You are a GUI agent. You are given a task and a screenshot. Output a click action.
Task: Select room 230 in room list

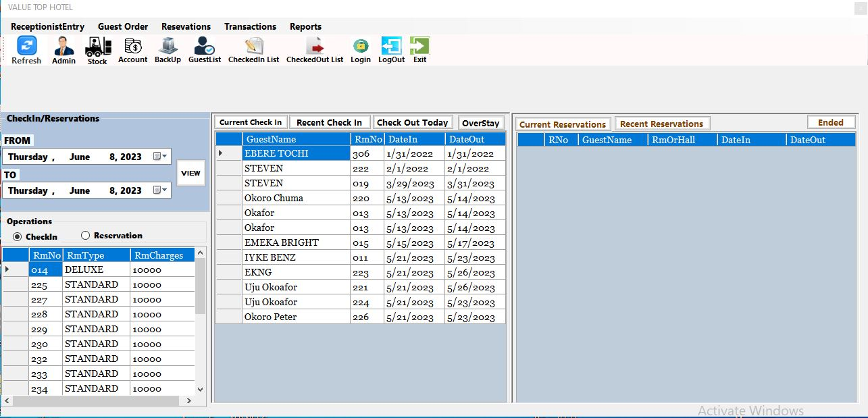99,344
